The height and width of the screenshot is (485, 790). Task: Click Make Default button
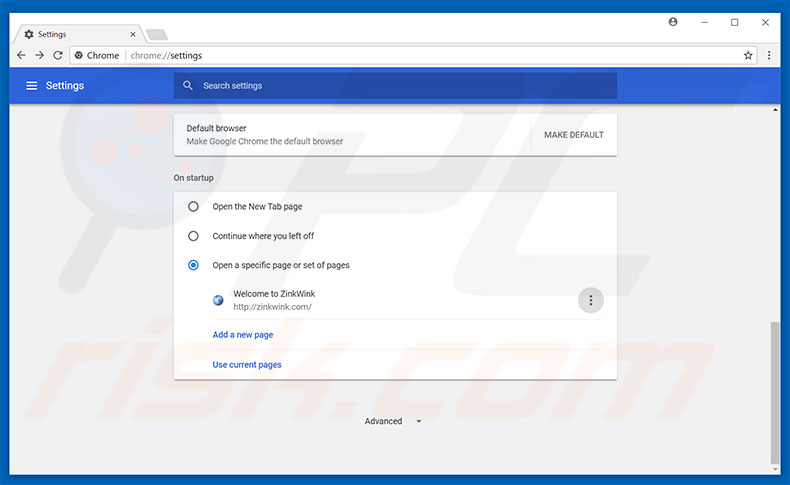pyautogui.click(x=574, y=135)
